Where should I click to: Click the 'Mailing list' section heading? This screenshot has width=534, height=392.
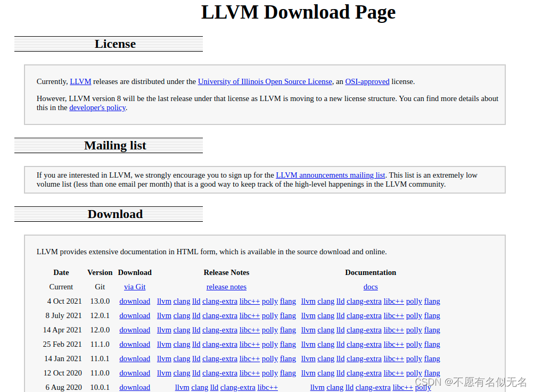(x=115, y=146)
